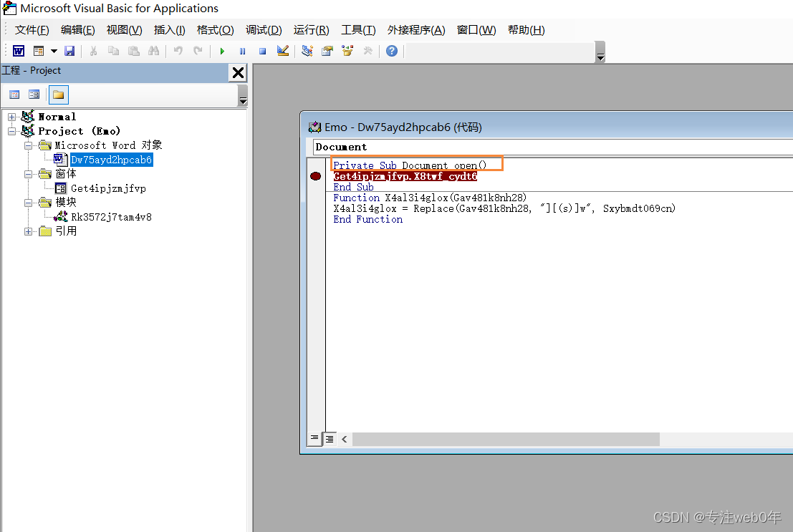Viewport: 793px width, 532px height.
Task: Toggle Design Mode icon
Action: 283,51
